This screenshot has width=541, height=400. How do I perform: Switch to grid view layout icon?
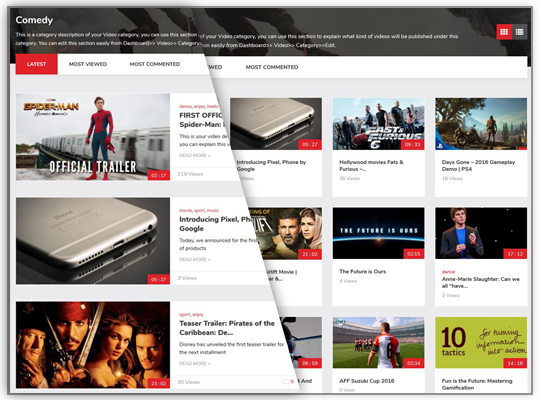504,32
